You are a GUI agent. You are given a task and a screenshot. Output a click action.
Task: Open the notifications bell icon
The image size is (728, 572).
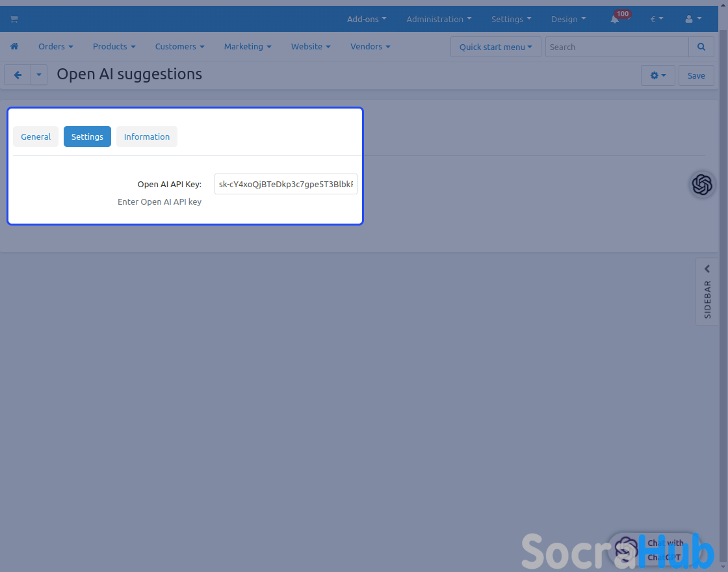coord(615,19)
